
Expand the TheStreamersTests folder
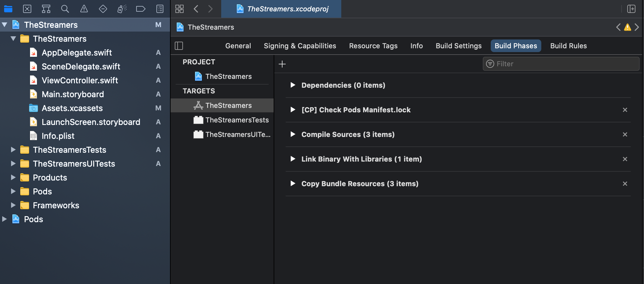pyautogui.click(x=13, y=150)
